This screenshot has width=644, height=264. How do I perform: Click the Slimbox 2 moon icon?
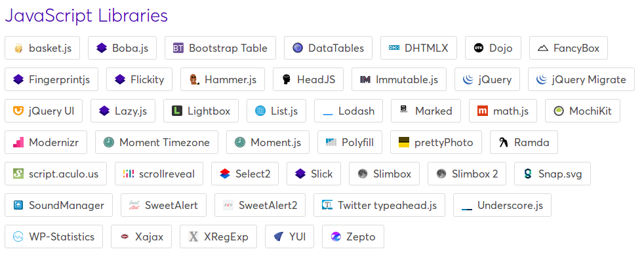tap(441, 174)
